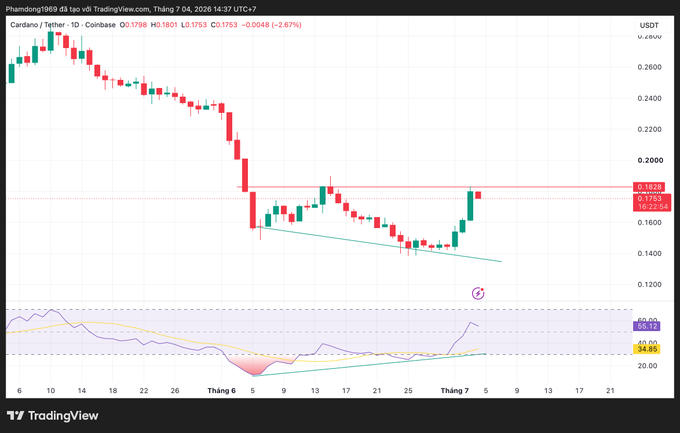
Task: Click the 0.2000 price axis label
Action: 650,160
